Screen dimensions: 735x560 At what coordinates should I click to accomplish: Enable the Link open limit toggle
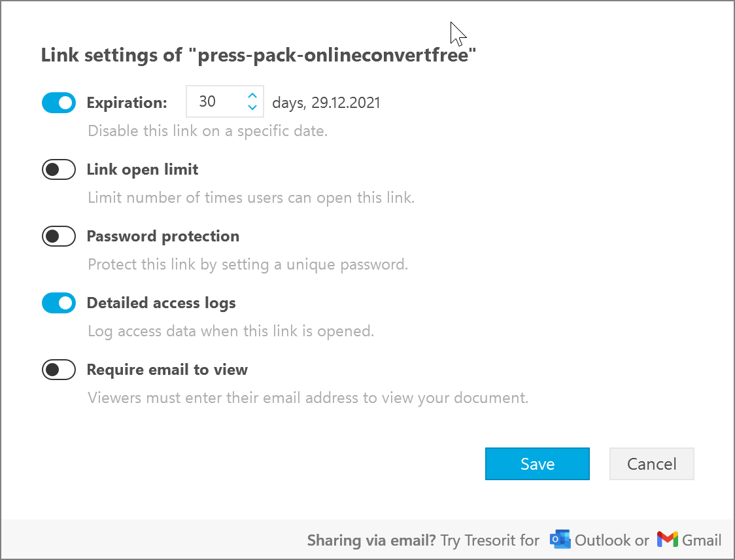[59, 169]
